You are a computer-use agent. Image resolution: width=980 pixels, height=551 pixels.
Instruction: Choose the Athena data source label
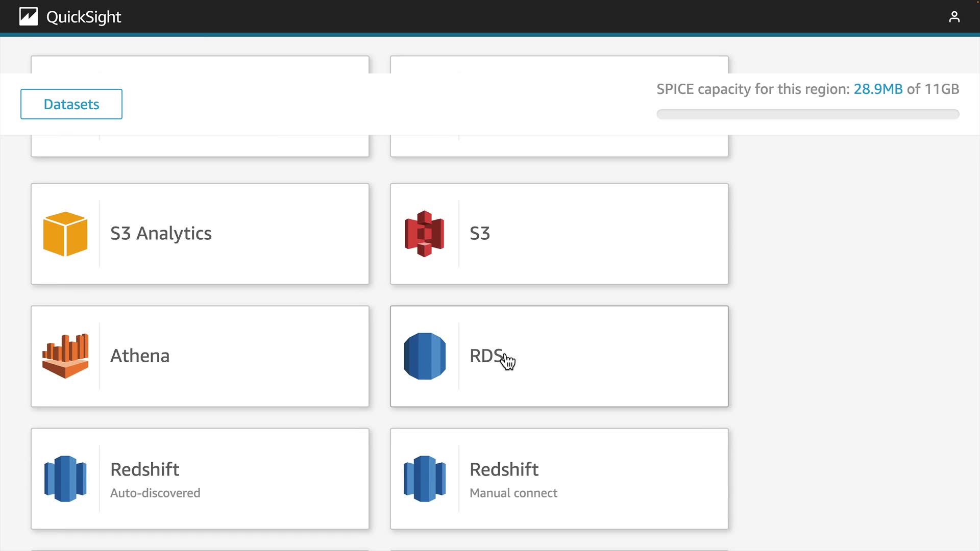140,356
